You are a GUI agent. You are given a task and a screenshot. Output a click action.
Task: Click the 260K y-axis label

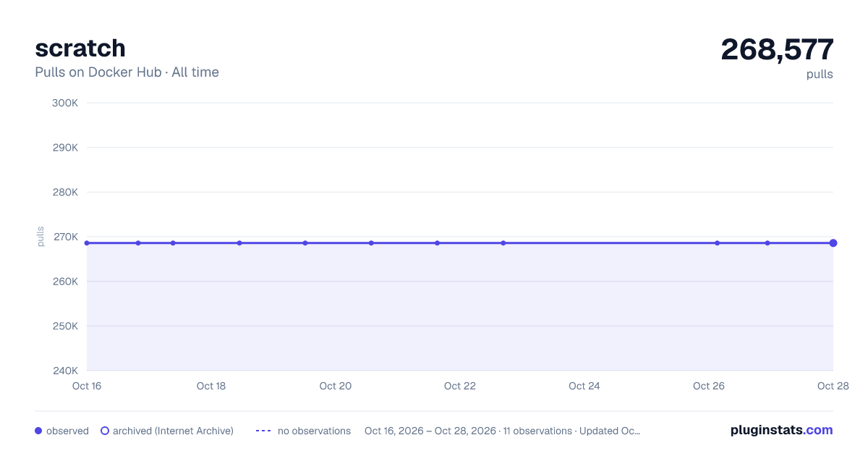65,282
